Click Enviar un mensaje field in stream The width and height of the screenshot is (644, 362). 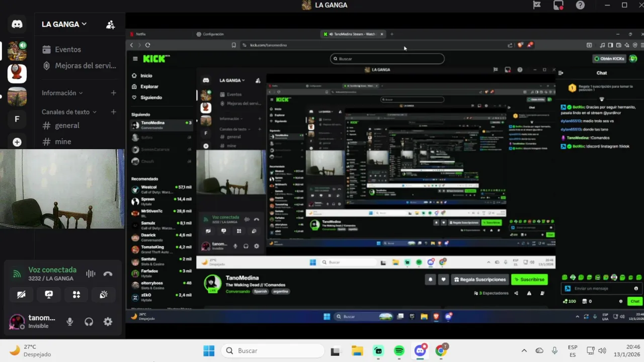(x=601, y=289)
